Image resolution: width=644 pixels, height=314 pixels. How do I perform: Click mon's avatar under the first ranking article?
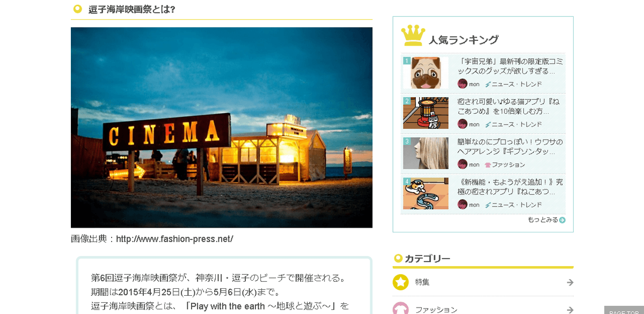(462, 84)
